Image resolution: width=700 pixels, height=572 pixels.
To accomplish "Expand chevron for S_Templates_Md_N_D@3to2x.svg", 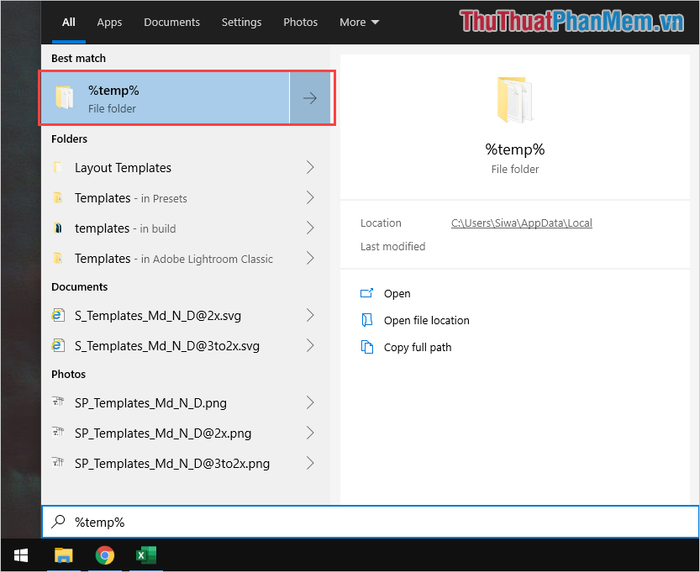I will [x=310, y=346].
